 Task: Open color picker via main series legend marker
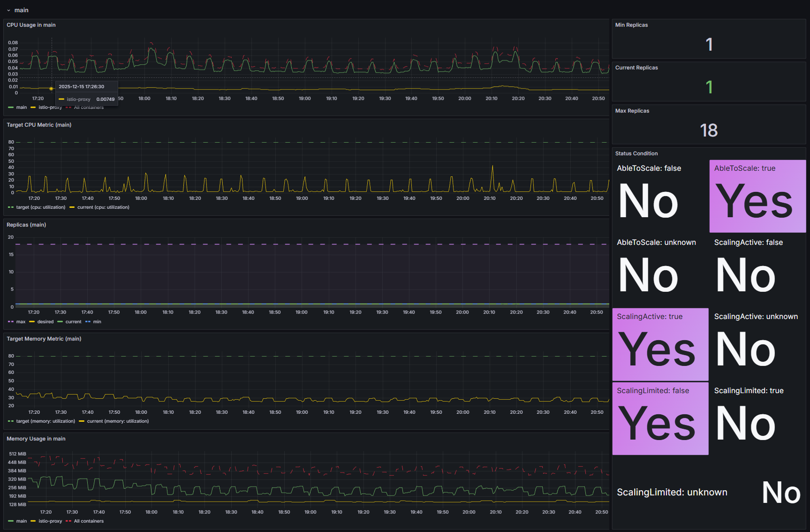coord(10,107)
